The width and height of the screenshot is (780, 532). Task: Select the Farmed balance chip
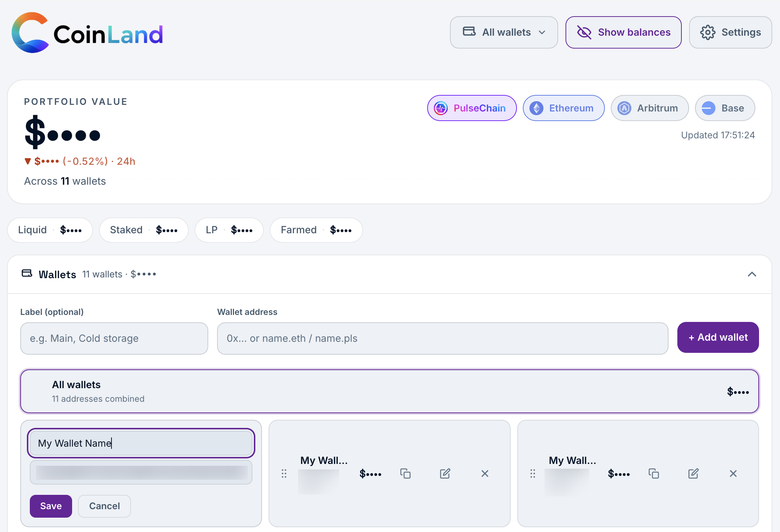point(316,230)
